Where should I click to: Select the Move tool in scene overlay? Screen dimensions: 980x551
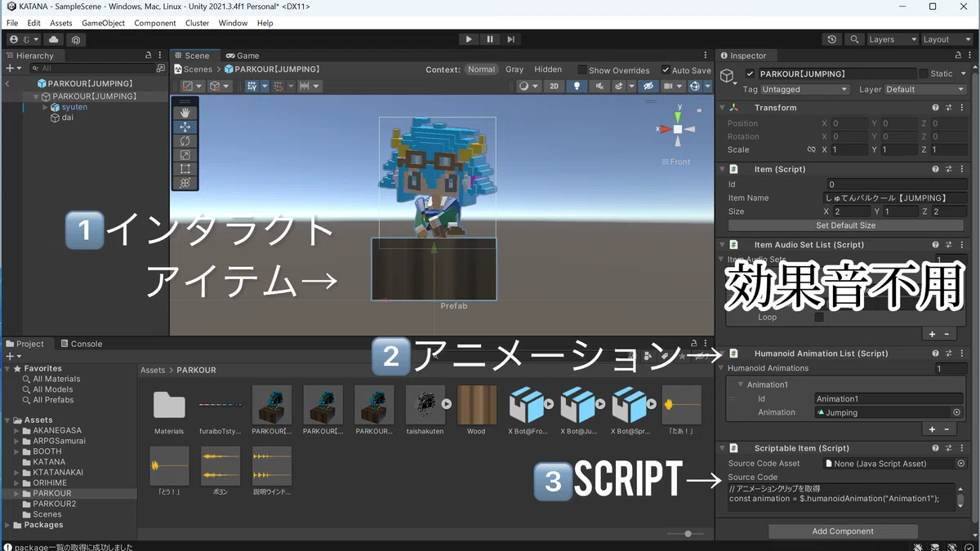185,127
